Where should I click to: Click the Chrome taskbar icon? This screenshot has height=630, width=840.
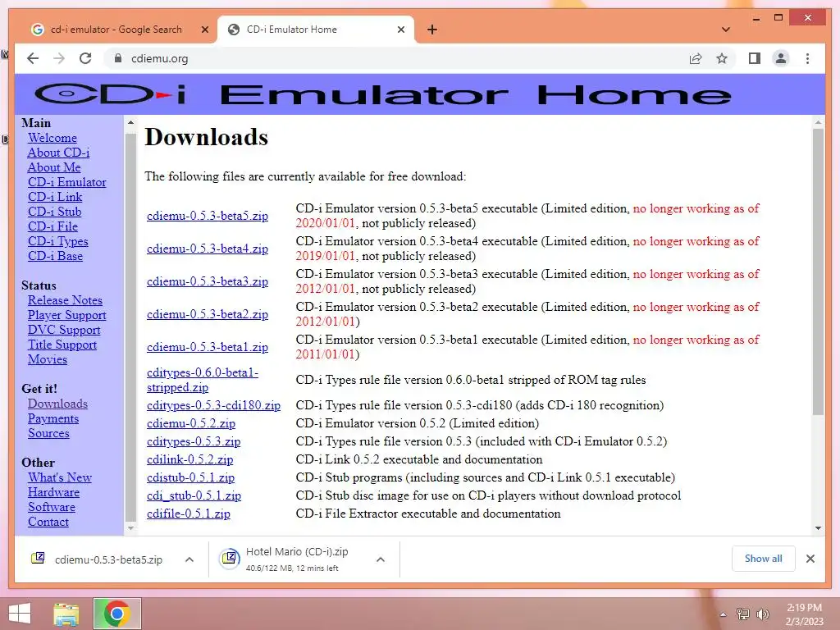click(116, 614)
